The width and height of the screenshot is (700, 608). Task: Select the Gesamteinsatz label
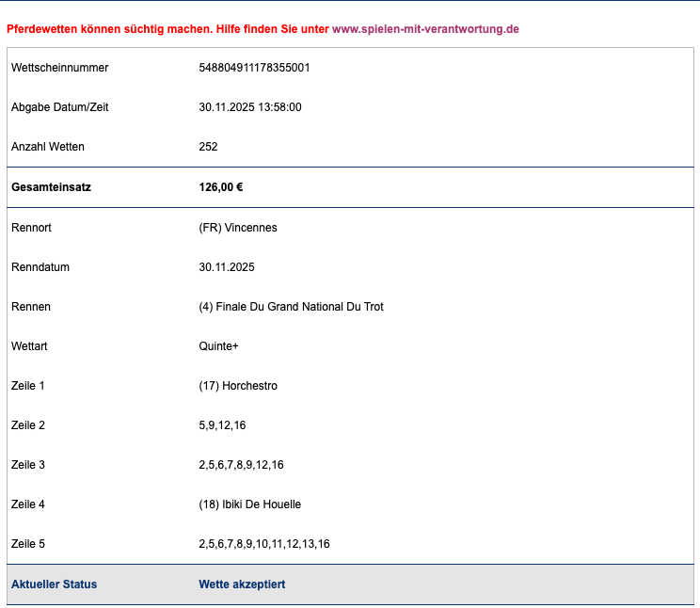tap(51, 187)
